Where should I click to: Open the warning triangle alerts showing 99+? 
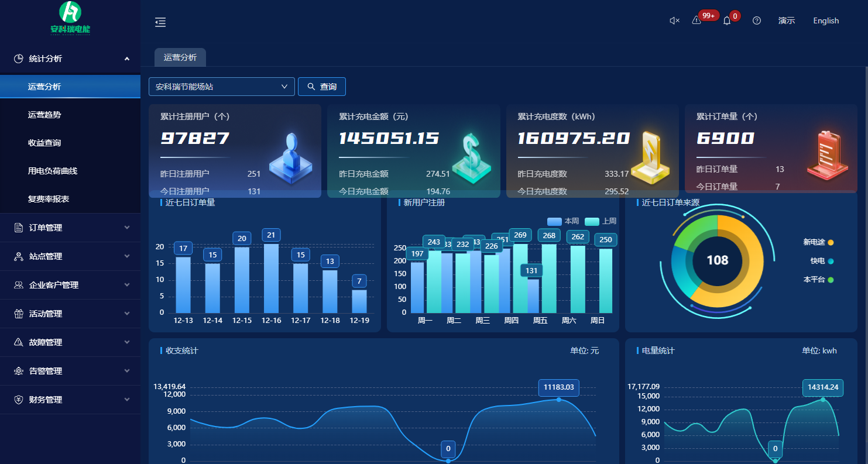(x=697, y=20)
